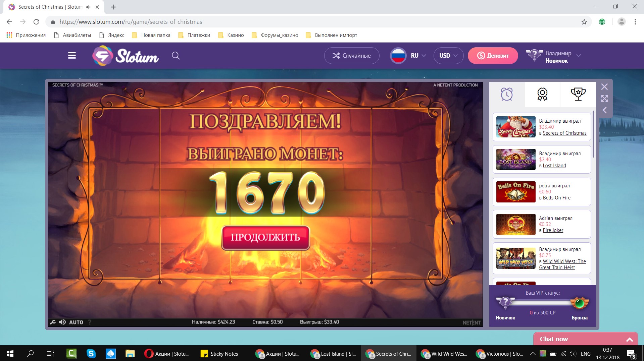Image resolution: width=644 pixels, height=361 pixels.
Task: Click the Bells On Fire thumbnail
Action: [516, 192]
